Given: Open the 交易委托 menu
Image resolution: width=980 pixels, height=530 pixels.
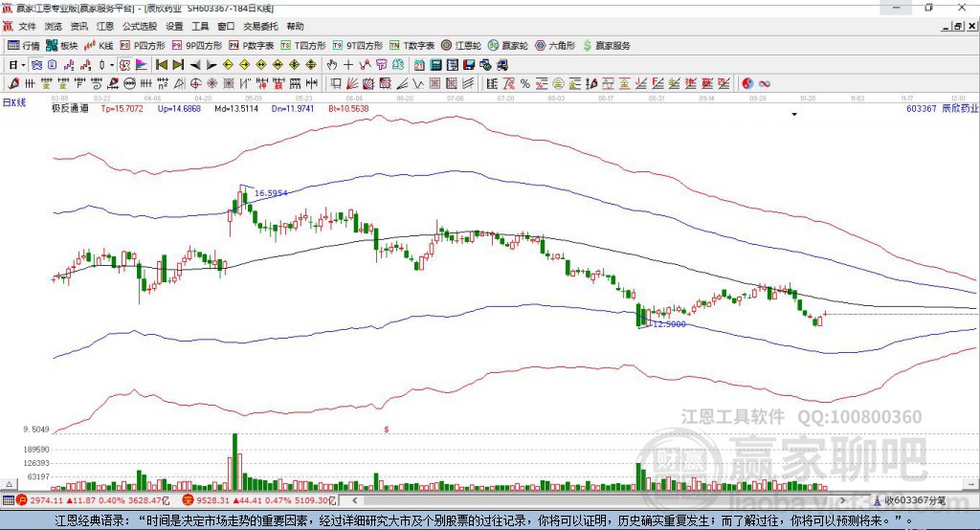Looking at the screenshot, I should [260, 26].
